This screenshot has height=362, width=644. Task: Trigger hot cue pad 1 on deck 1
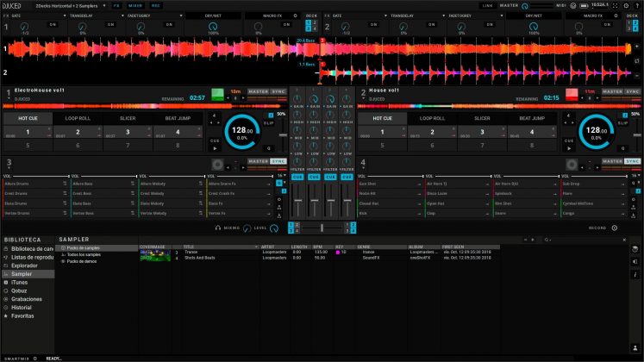[28, 132]
